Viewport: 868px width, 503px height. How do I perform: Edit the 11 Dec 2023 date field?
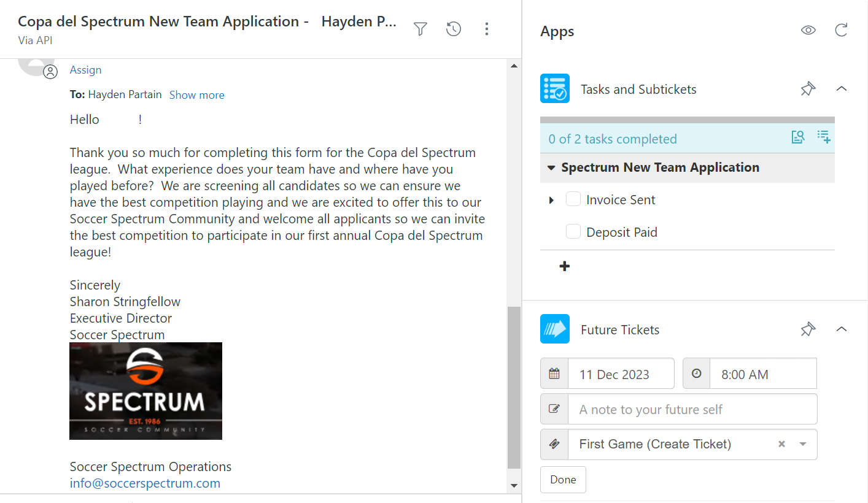point(621,374)
